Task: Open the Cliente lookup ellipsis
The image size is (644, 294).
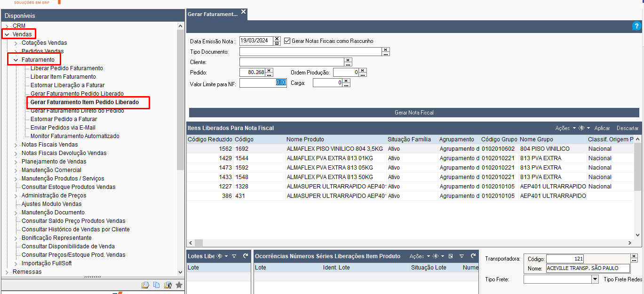Action: tap(348, 65)
